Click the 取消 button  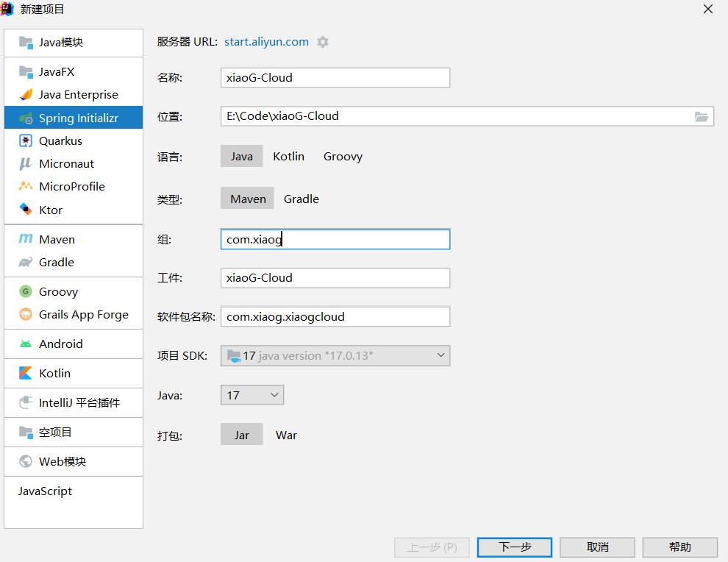597,547
